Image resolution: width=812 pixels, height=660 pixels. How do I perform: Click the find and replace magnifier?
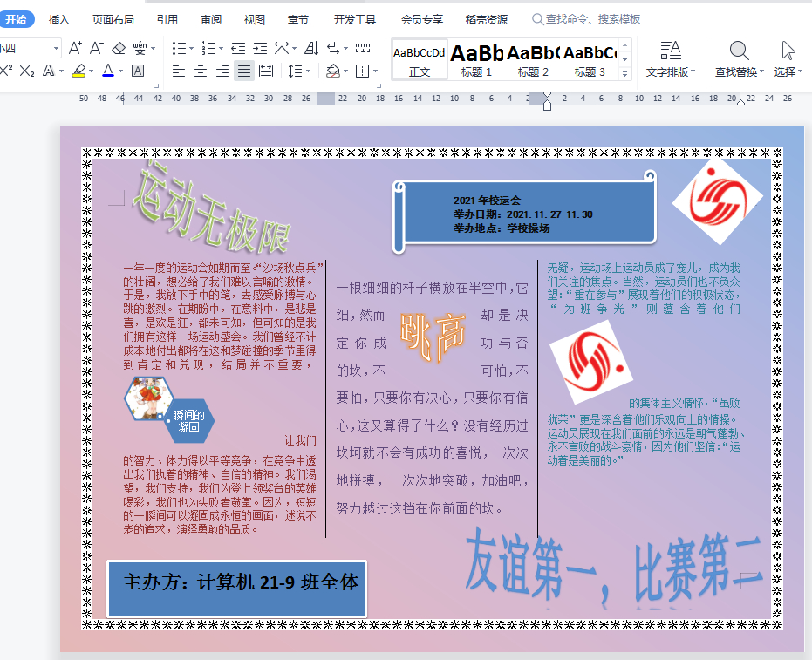[x=739, y=51]
